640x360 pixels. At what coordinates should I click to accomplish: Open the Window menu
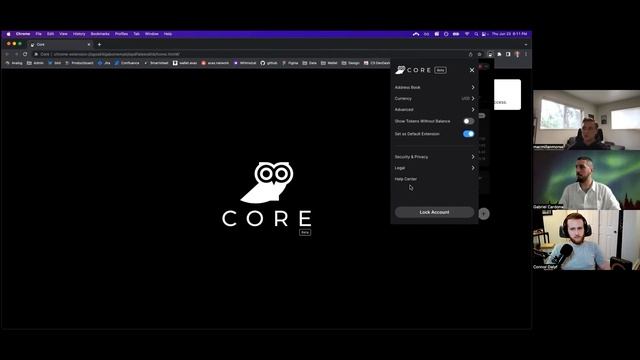coord(151,34)
